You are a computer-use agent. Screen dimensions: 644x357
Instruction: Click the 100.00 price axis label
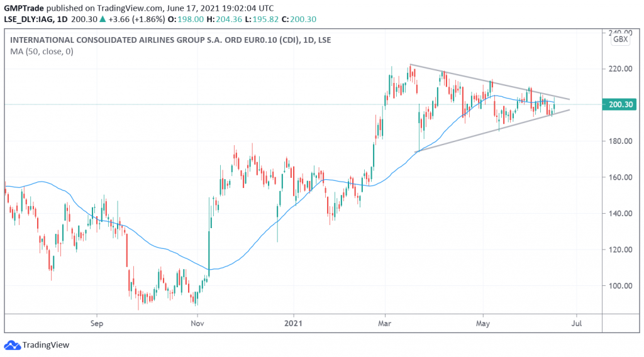620,285
